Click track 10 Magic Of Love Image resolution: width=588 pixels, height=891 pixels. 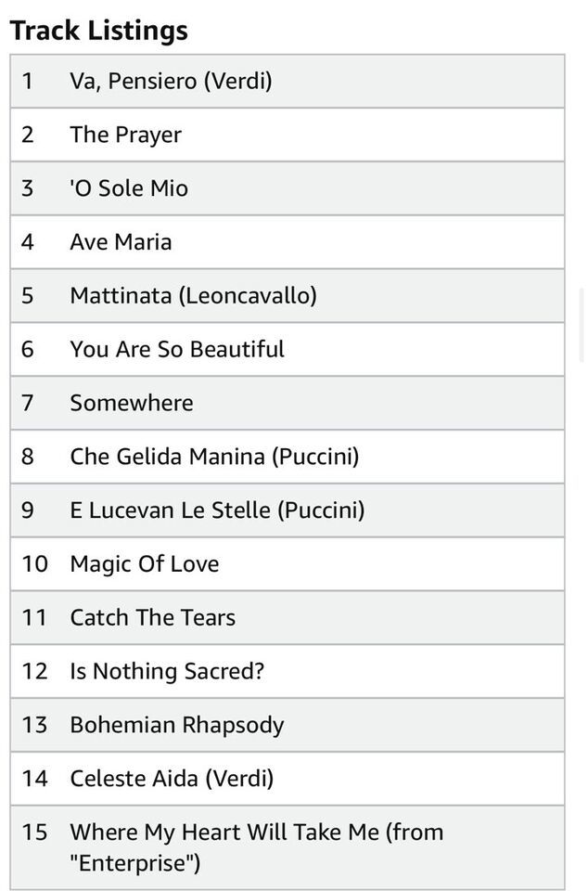288,564
